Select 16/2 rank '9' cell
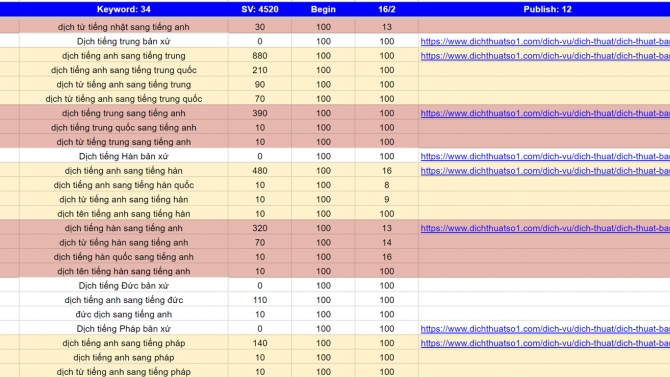The height and width of the screenshot is (377, 670). (387, 200)
